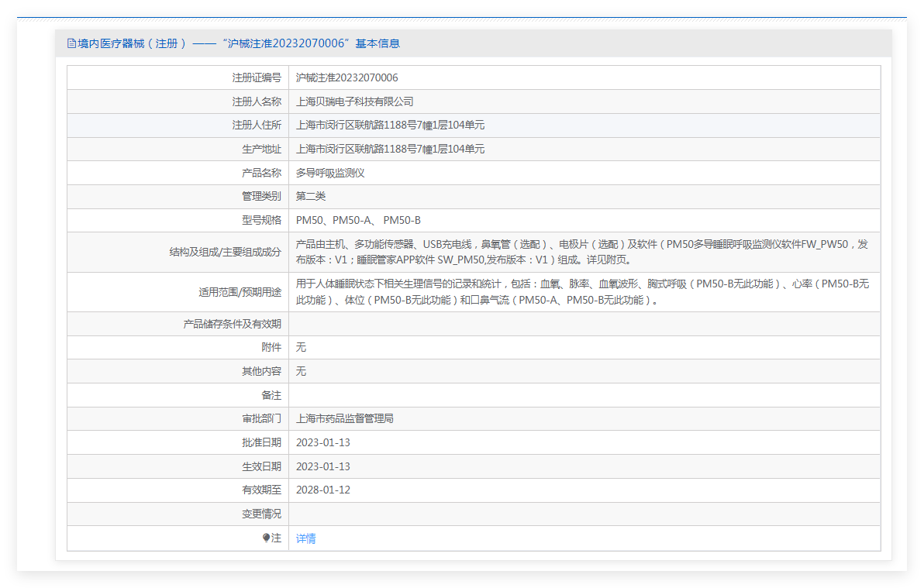The image size is (924, 588).
Task: Click the expiry date 2028-01-12
Action: [322, 490]
